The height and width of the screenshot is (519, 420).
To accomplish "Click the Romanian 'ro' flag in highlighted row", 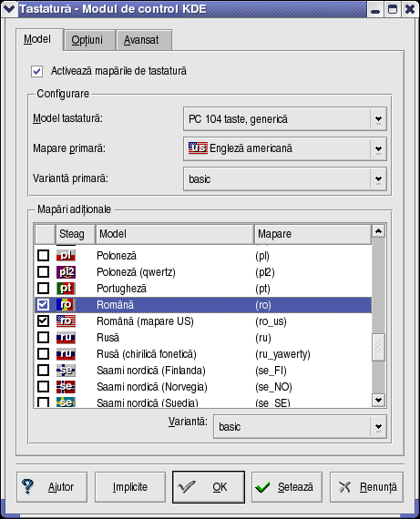I will (x=66, y=304).
